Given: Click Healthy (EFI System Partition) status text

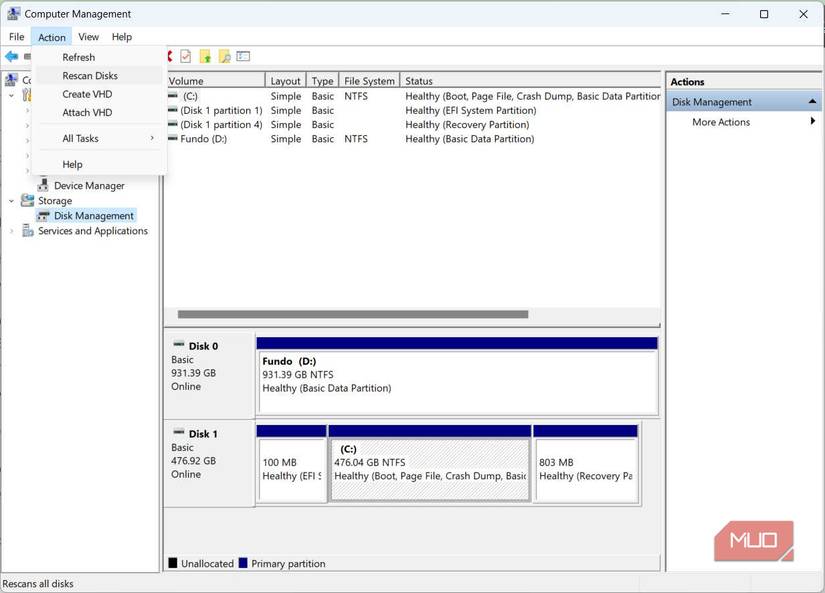Looking at the screenshot, I should pyautogui.click(x=470, y=110).
